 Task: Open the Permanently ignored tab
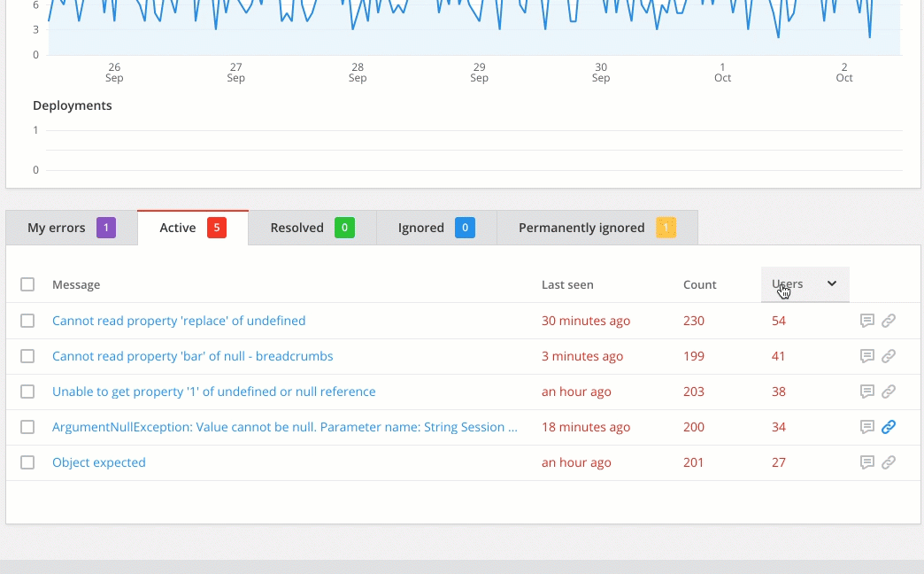click(597, 227)
